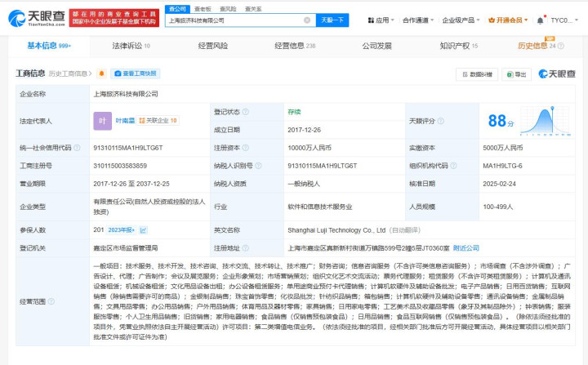The height and width of the screenshot is (365, 588).
Task: Click the 关联企业 10 badge
Action: (158, 120)
